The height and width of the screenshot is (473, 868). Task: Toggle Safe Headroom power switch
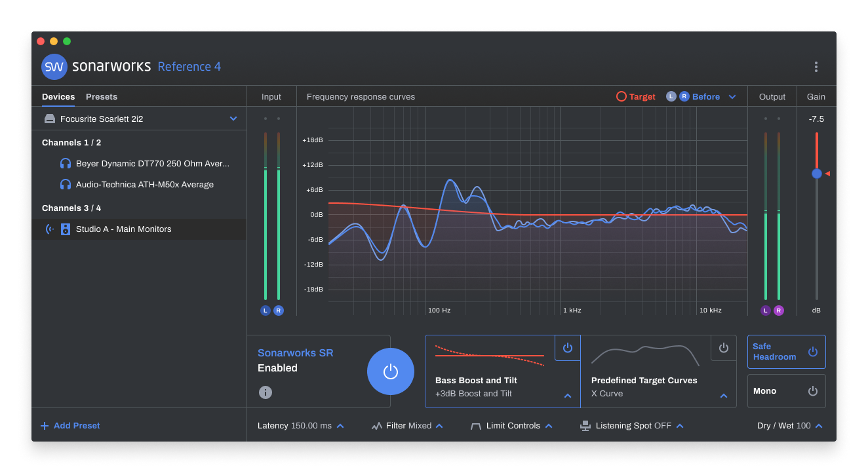pyautogui.click(x=813, y=352)
